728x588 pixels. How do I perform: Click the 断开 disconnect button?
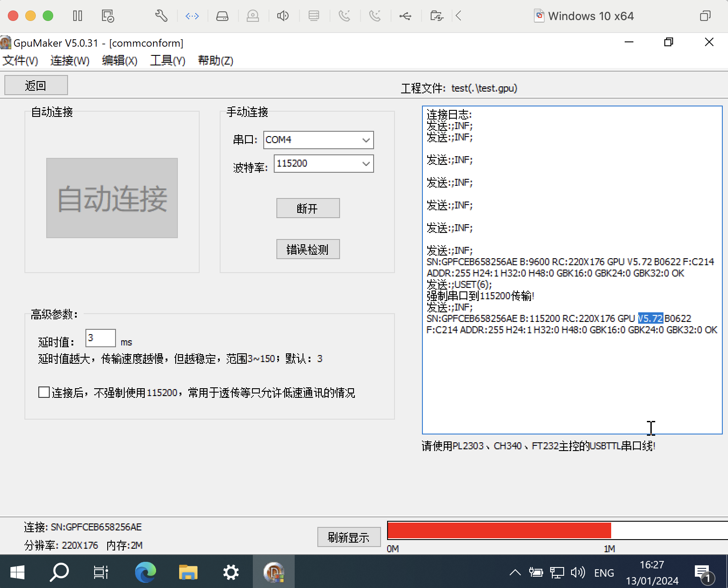(x=308, y=208)
